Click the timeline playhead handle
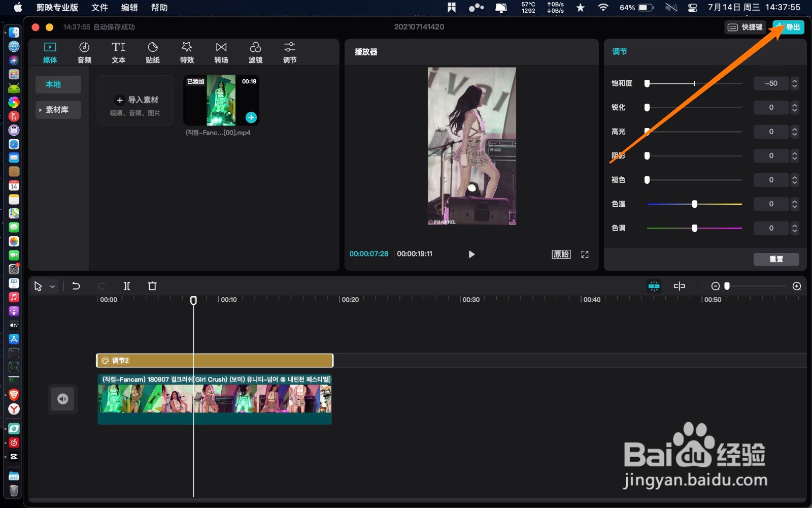Viewport: 812px width, 508px height. pyautogui.click(x=193, y=300)
